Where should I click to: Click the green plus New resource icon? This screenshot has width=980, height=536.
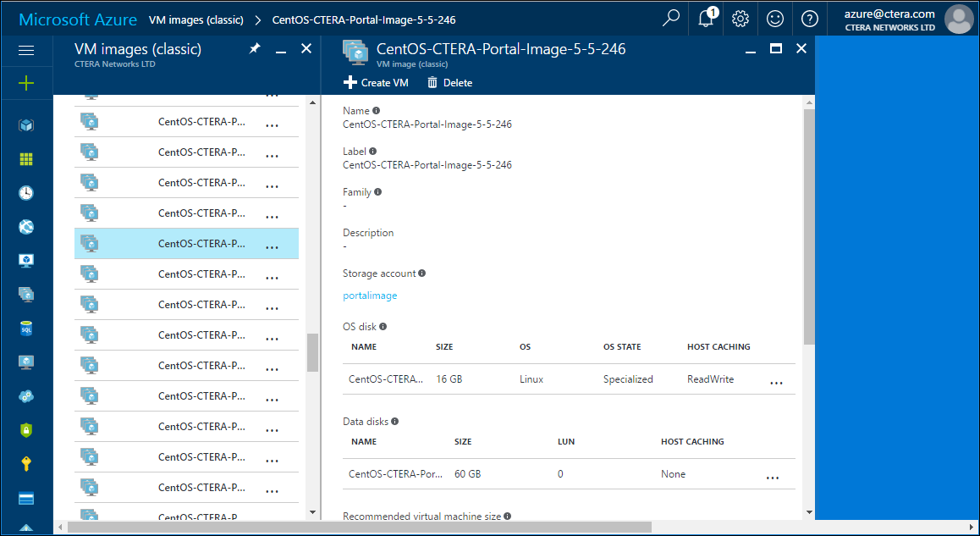(x=26, y=83)
